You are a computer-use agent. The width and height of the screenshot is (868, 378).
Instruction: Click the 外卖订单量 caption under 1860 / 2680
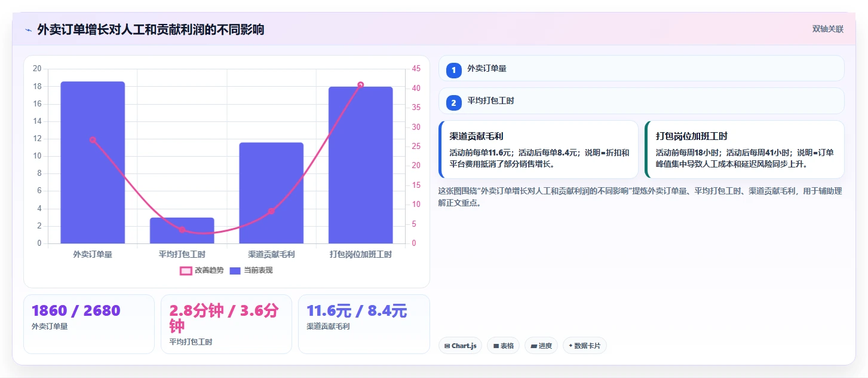(50, 327)
